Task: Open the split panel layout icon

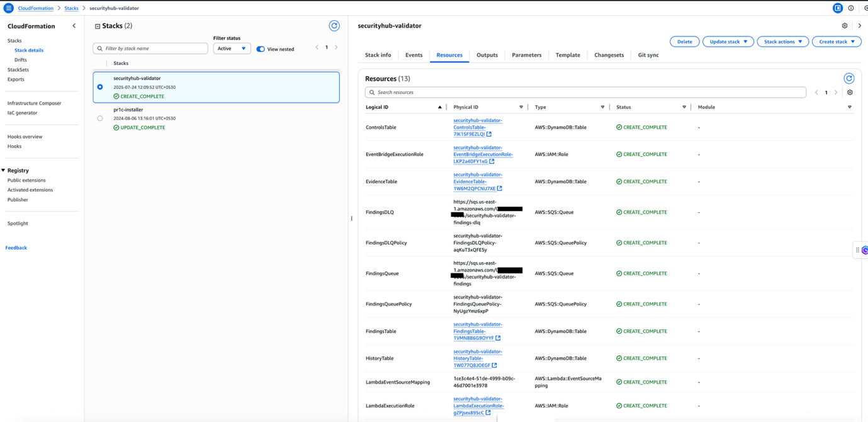Action: point(837,8)
